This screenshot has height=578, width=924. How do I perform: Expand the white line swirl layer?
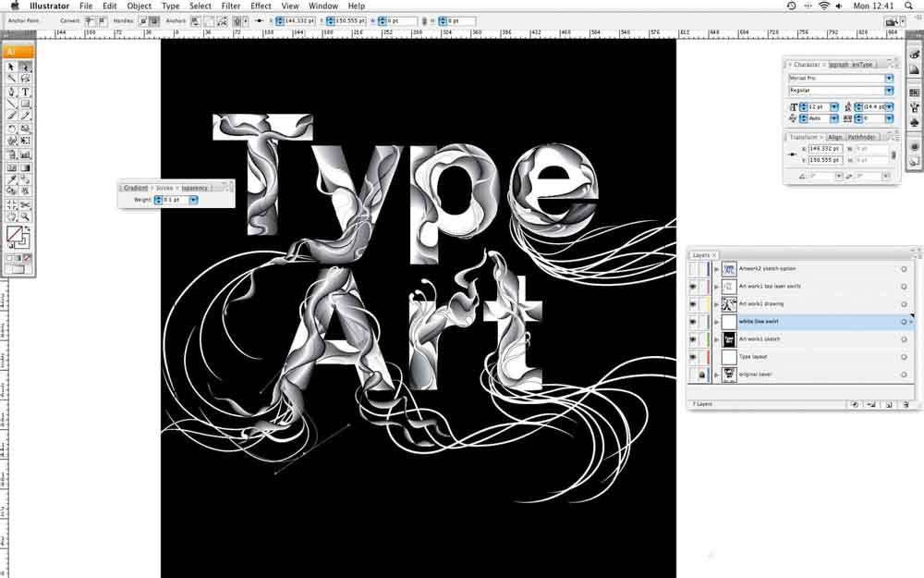tap(717, 322)
